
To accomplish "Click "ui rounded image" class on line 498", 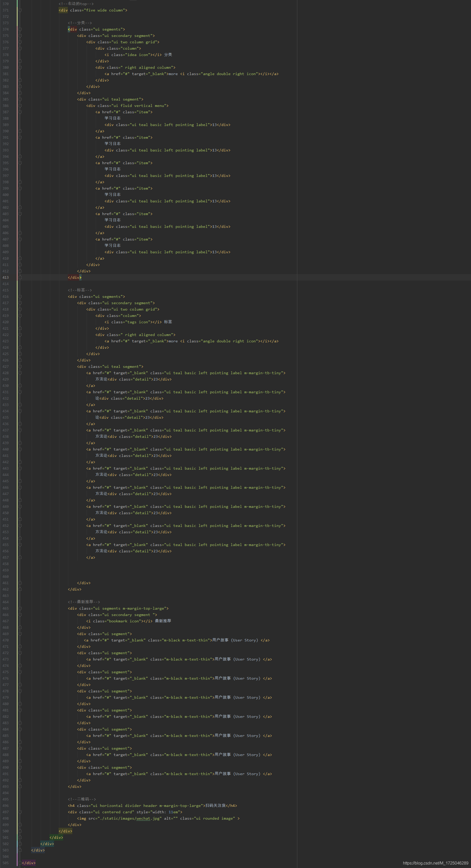I will coord(214,818).
